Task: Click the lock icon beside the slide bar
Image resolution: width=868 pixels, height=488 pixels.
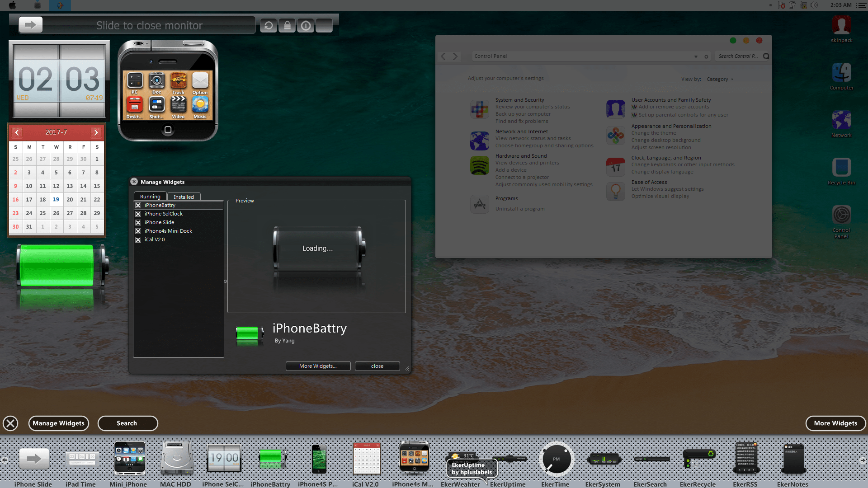Action: pos(287,25)
